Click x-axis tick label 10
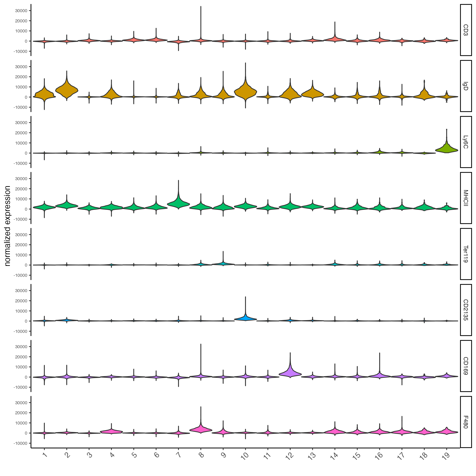The height and width of the screenshot is (476, 476). [x=245, y=456]
